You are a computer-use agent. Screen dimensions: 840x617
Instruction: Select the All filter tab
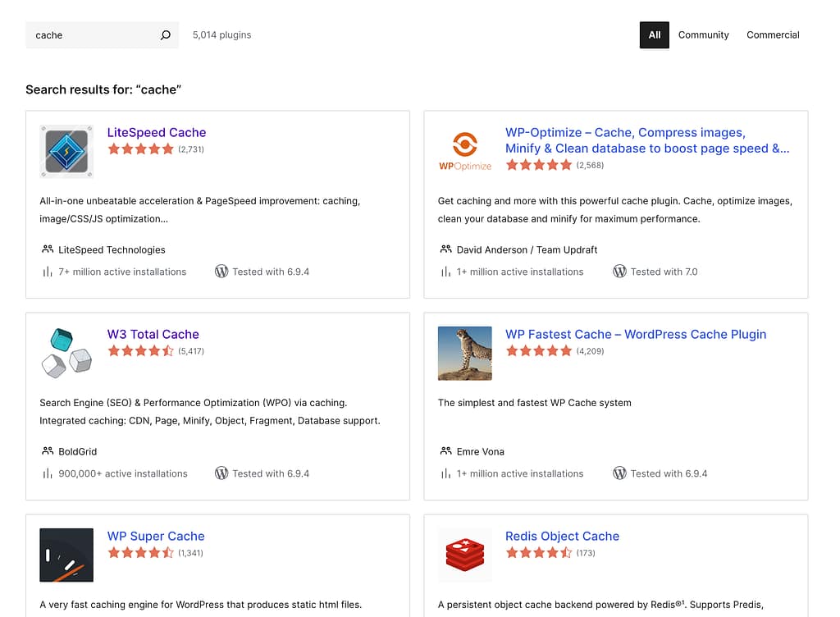[654, 34]
